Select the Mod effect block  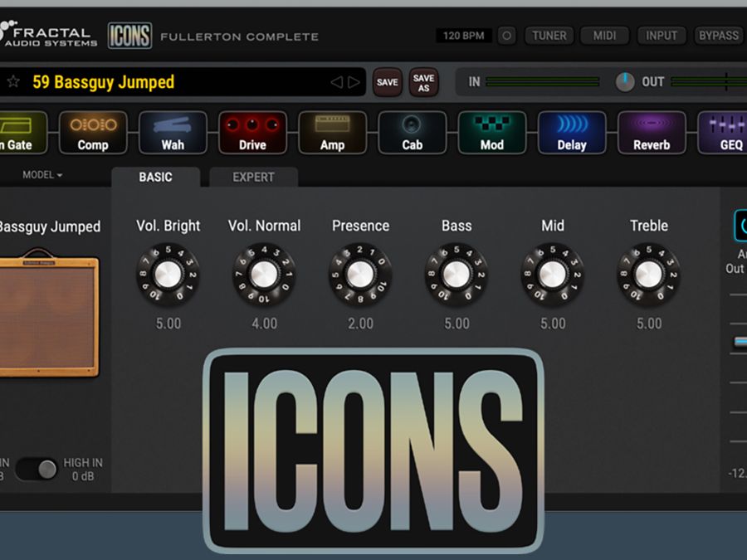click(x=492, y=133)
